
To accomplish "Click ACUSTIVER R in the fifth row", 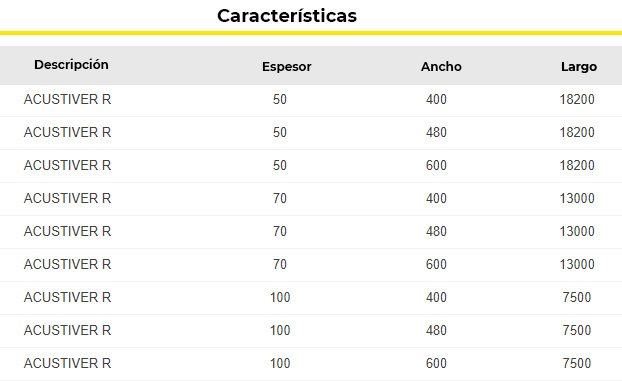I will [67, 231].
